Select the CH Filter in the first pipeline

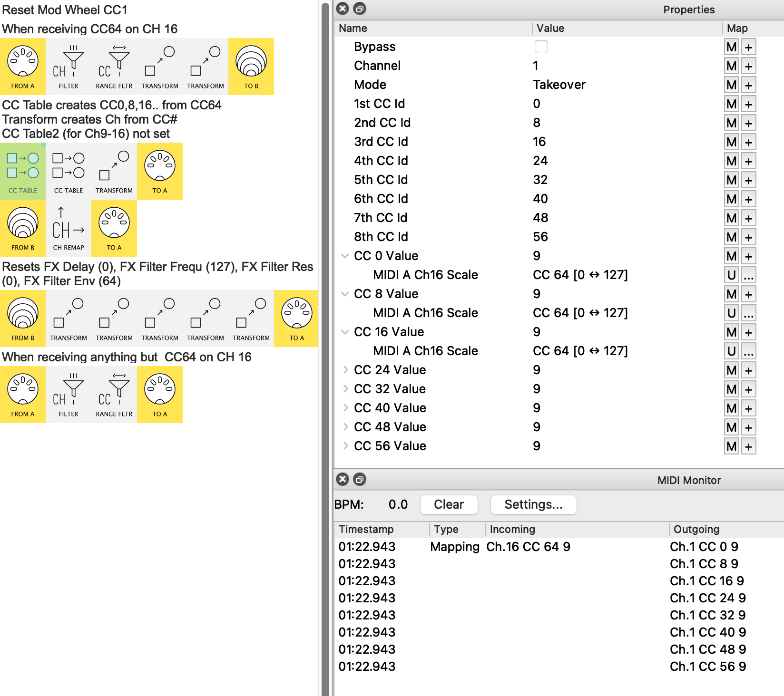click(x=69, y=67)
